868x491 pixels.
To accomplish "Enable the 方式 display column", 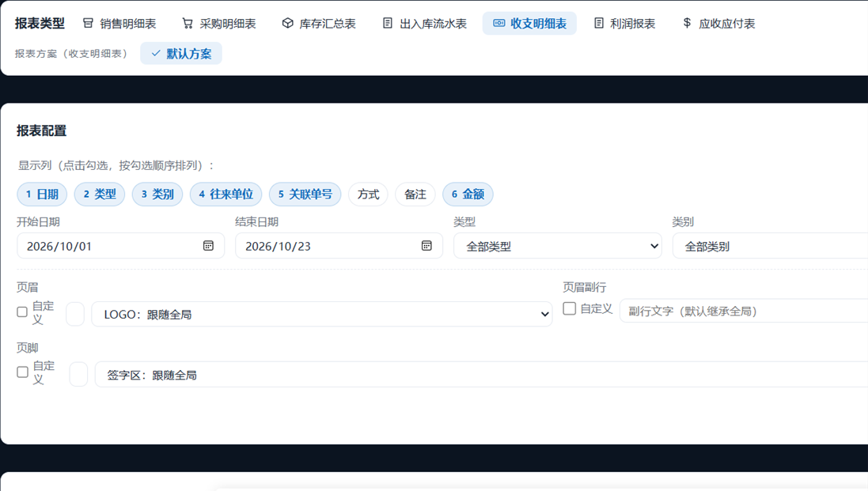I will click(x=368, y=194).
